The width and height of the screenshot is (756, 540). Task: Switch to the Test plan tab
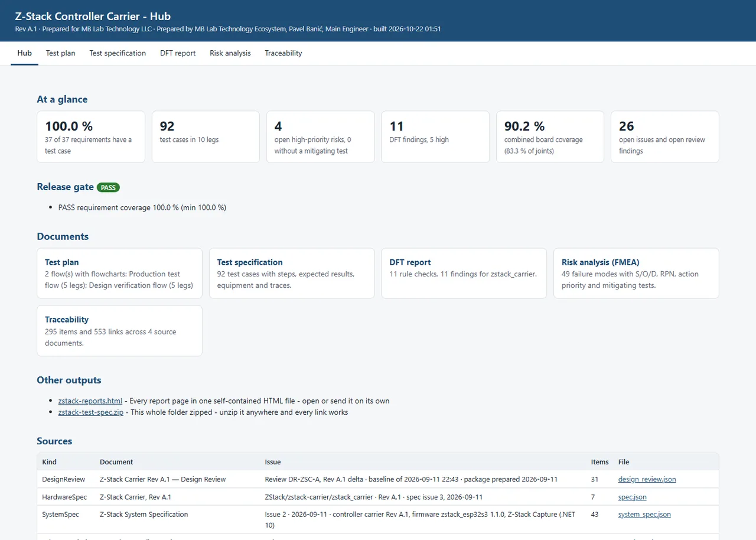tap(61, 53)
